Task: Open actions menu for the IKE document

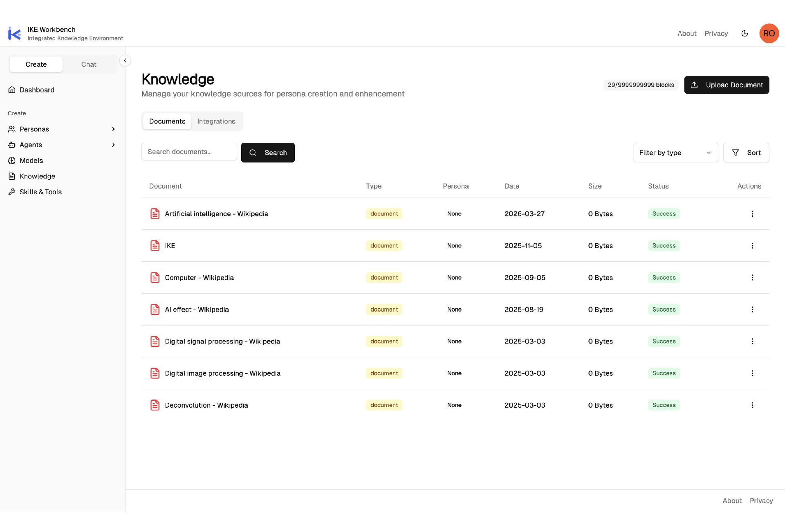Action: point(752,246)
